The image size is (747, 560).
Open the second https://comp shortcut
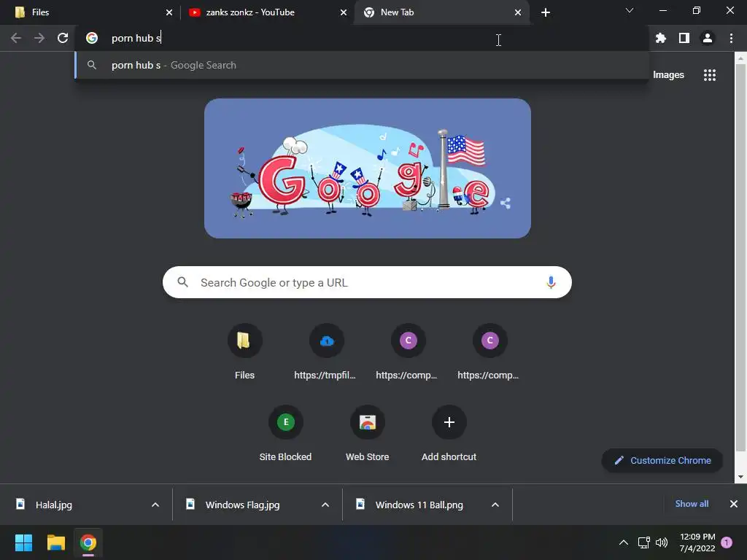pos(489,351)
